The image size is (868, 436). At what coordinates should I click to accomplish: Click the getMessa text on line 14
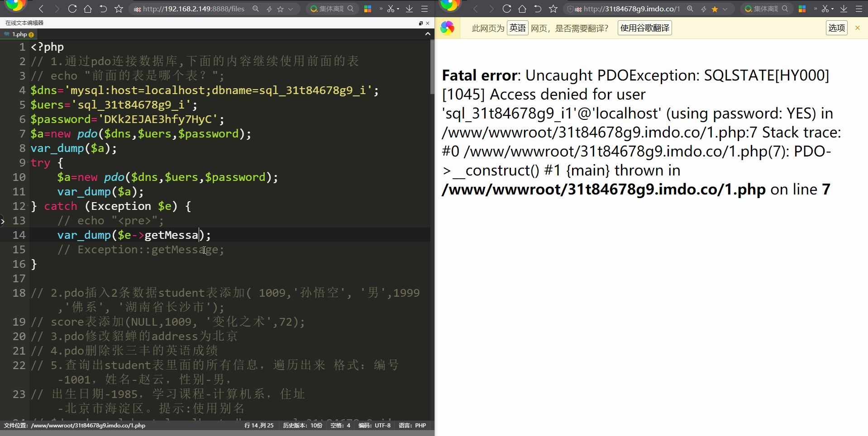pos(172,235)
